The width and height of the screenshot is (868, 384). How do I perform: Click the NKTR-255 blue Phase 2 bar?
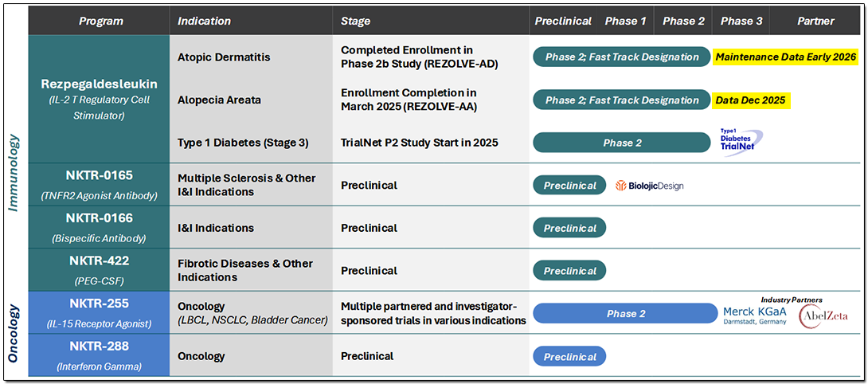625,314
